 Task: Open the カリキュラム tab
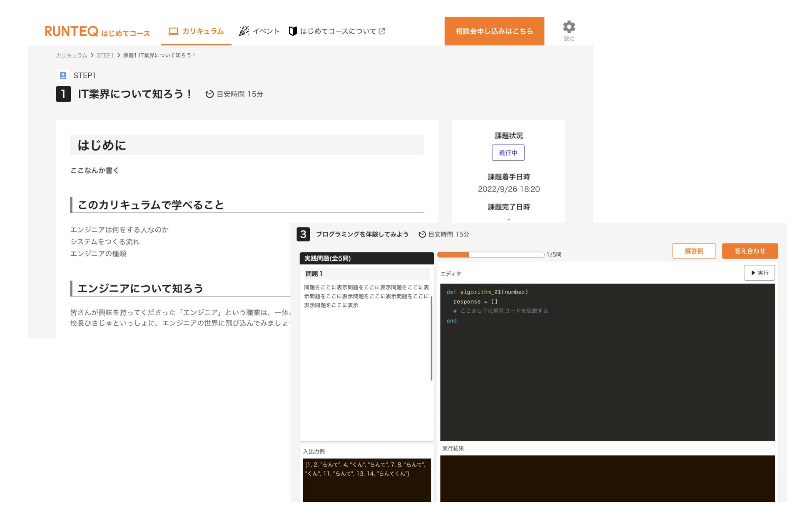[x=203, y=31]
